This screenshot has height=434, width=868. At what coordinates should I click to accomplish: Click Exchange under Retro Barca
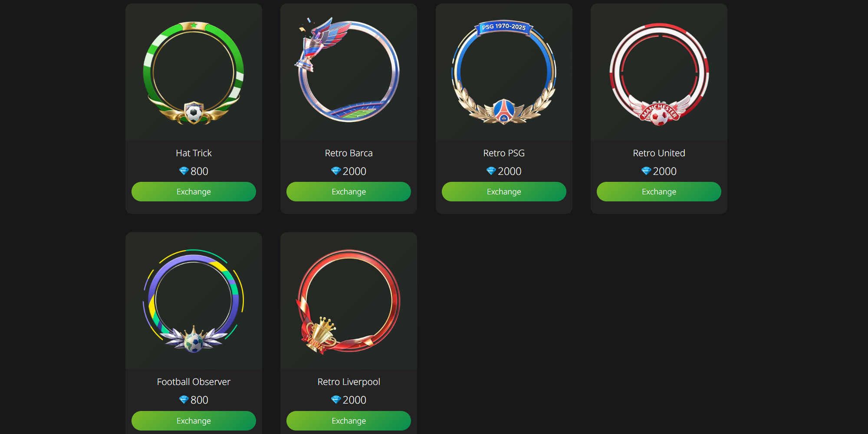(349, 191)
